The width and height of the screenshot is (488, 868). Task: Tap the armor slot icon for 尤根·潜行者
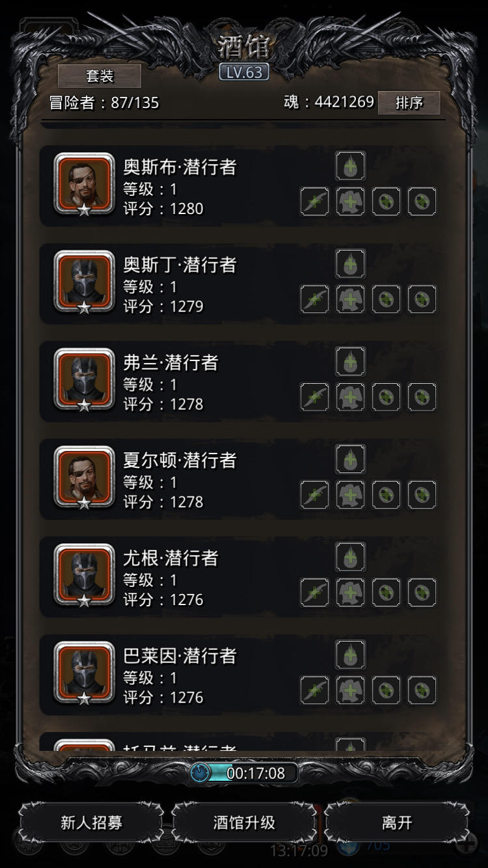pyautogui.click(x=351, y=592)
